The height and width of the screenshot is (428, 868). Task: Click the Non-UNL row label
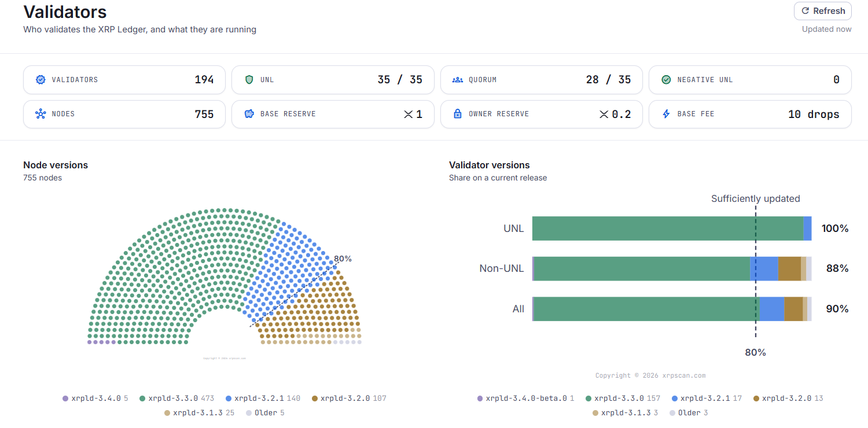click(502, 268)
